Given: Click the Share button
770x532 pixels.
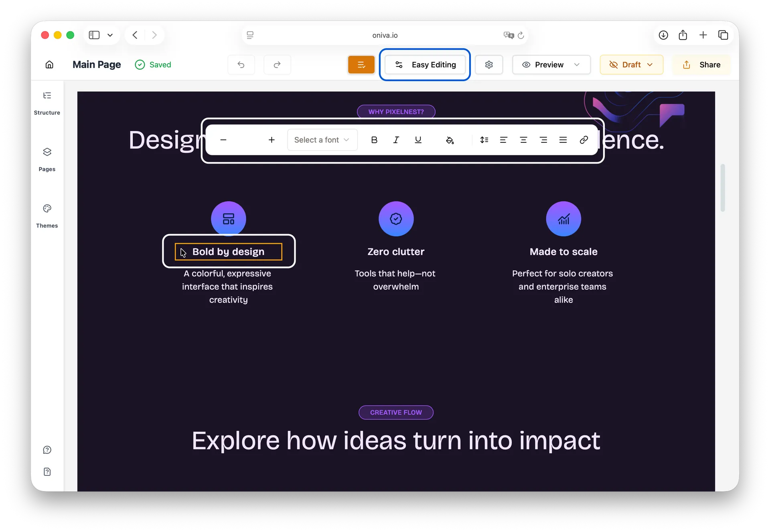Looking at the screenshot, I should pos(702,65).
